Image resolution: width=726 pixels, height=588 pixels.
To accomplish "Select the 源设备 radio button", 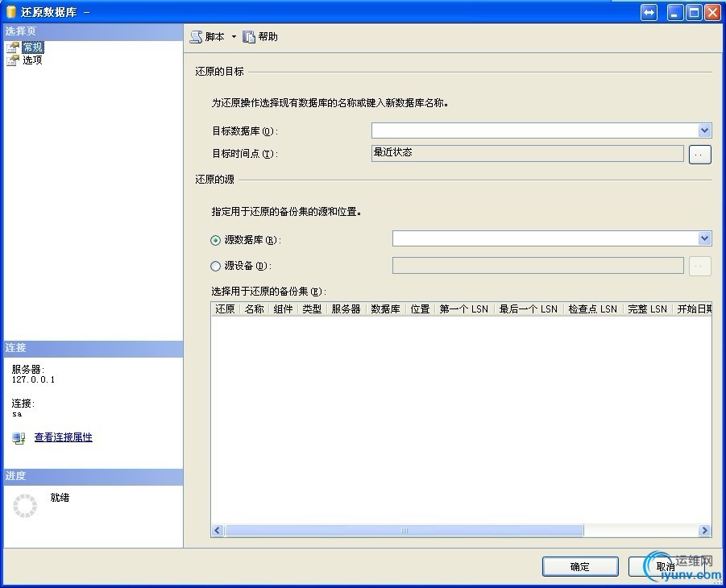I will click(x=215, y=267).
